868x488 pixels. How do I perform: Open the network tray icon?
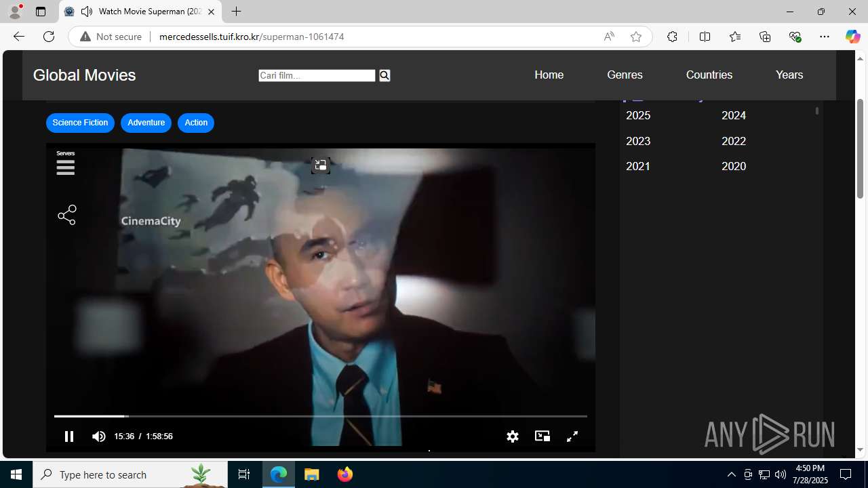pyautogui.click(x=764, y=474)
